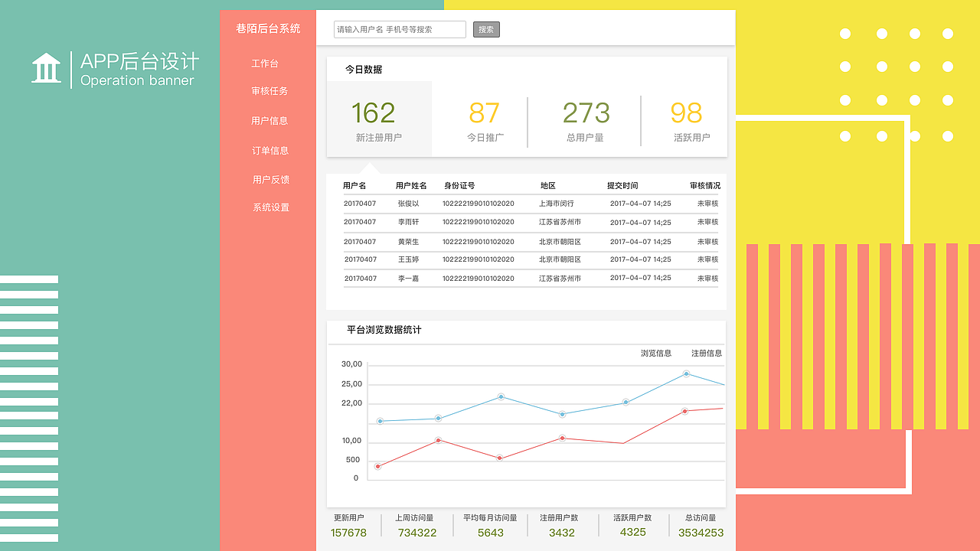Click the 总用户量 stat showing 273

[x=586, y=119]
